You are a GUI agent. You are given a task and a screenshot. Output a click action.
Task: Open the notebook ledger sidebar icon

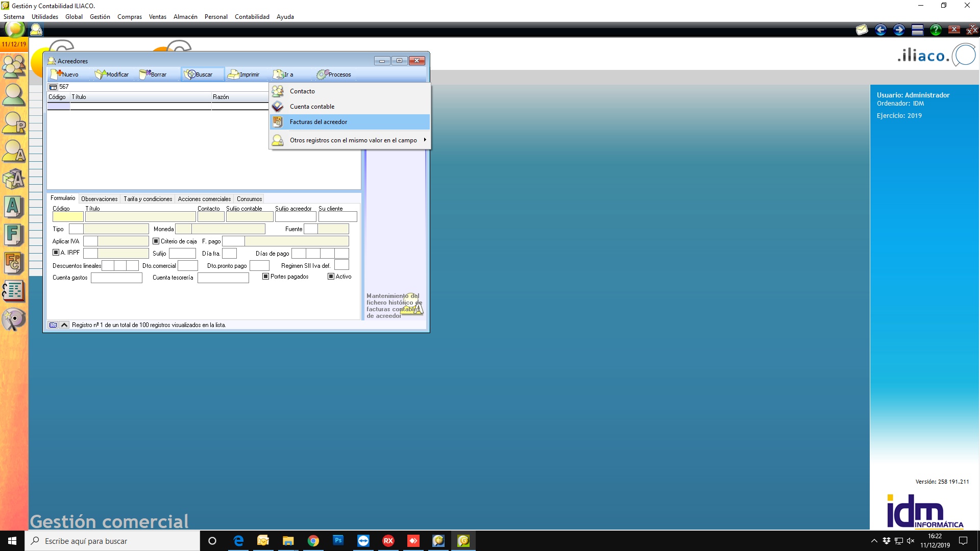tap(14, 291)
